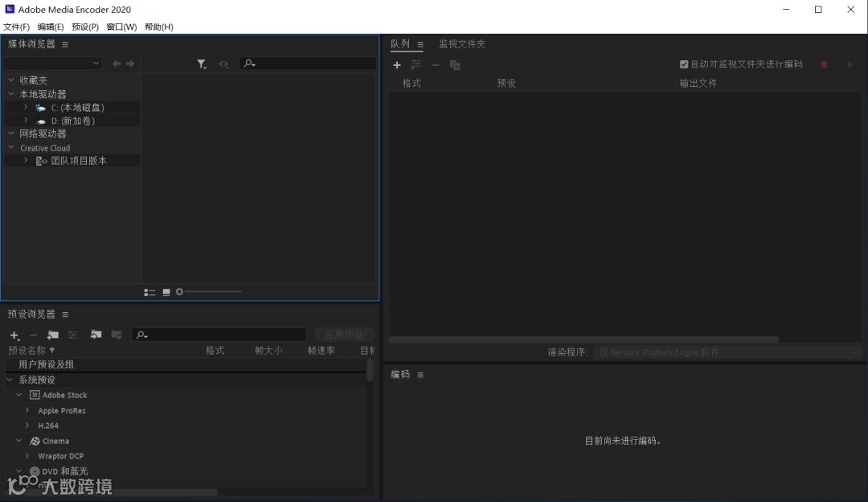Screen dimensions: 868x502
Task: Create a new preset group folder
Action: pos(53,335)
